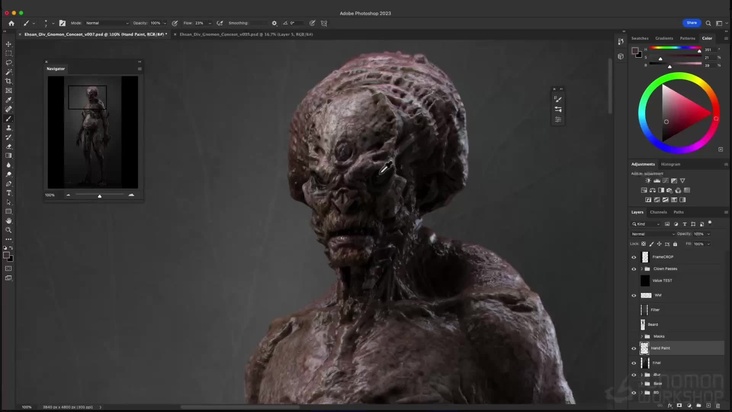Go to Photoshop Home screen
Image resolution: width=732 pixels, height=412 pixels.
coord(11,23)
